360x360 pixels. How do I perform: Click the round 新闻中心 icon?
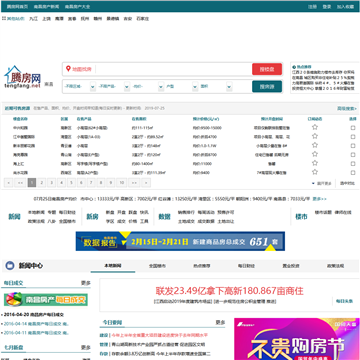coord(10,266)
